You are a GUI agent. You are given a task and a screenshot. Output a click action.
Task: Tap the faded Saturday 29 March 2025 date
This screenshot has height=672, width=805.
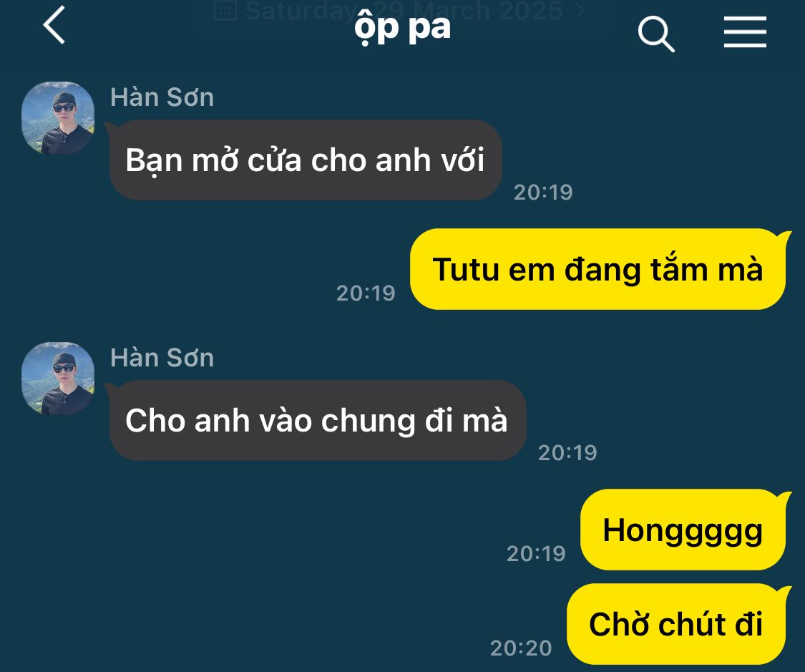[x=404, y=10]
